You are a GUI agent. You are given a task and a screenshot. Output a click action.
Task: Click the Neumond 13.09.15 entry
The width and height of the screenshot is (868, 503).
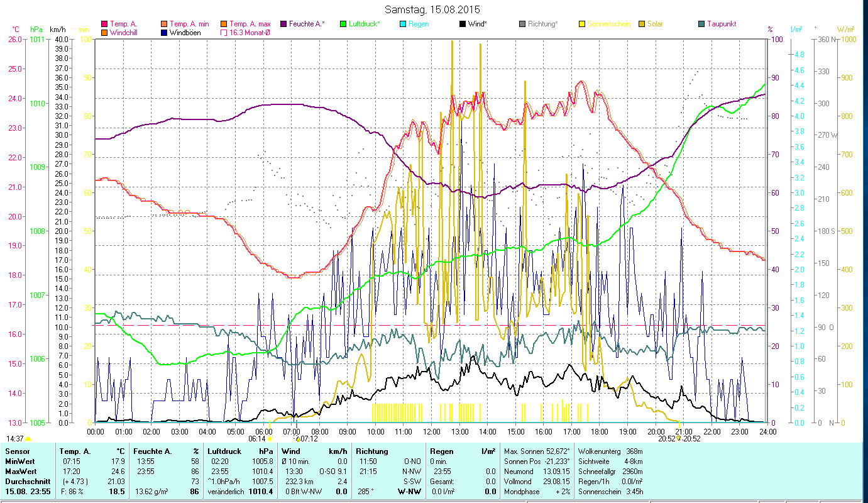pos(537,472)
